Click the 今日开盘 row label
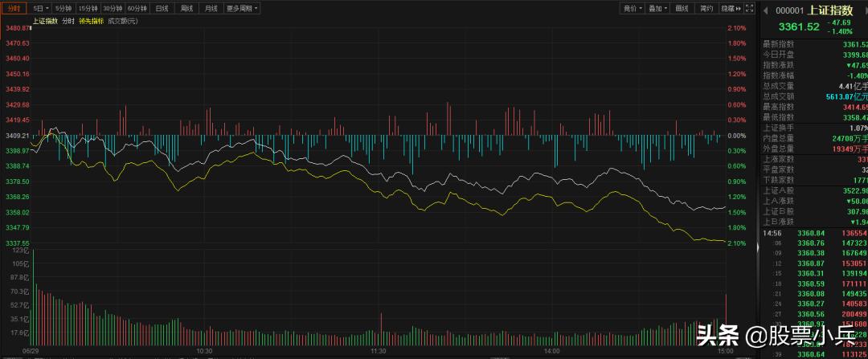 778,55
